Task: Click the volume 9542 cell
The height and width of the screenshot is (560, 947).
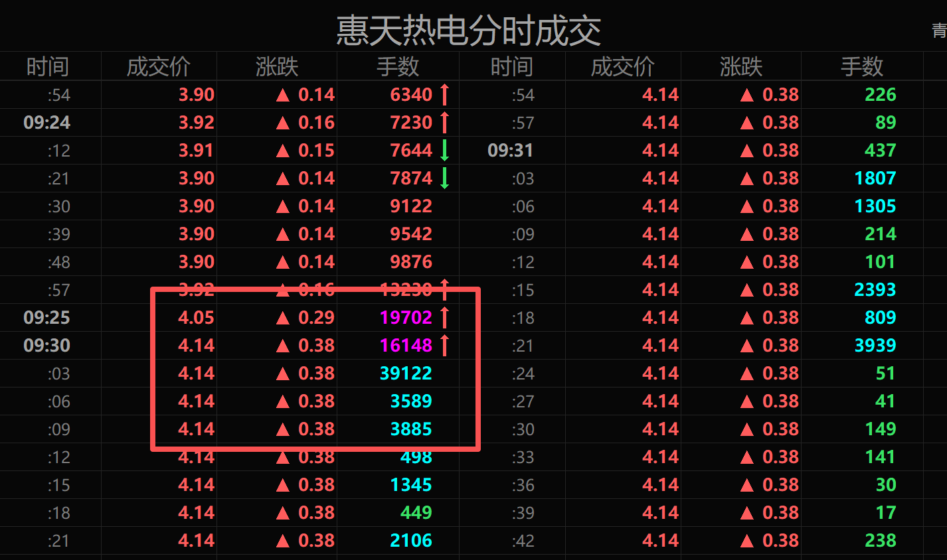Action: pos(411,234)
